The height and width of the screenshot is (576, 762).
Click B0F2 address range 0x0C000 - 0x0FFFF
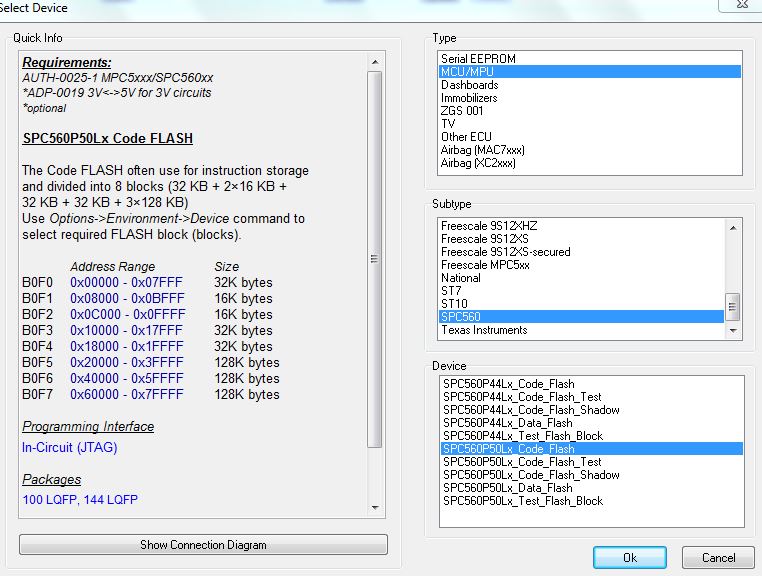coord(128,314)
